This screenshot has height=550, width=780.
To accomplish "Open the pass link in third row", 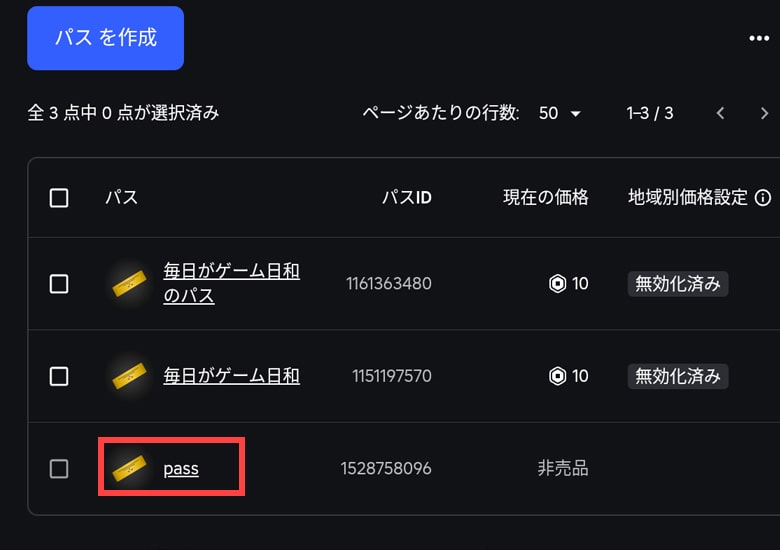I will (181, 468).
